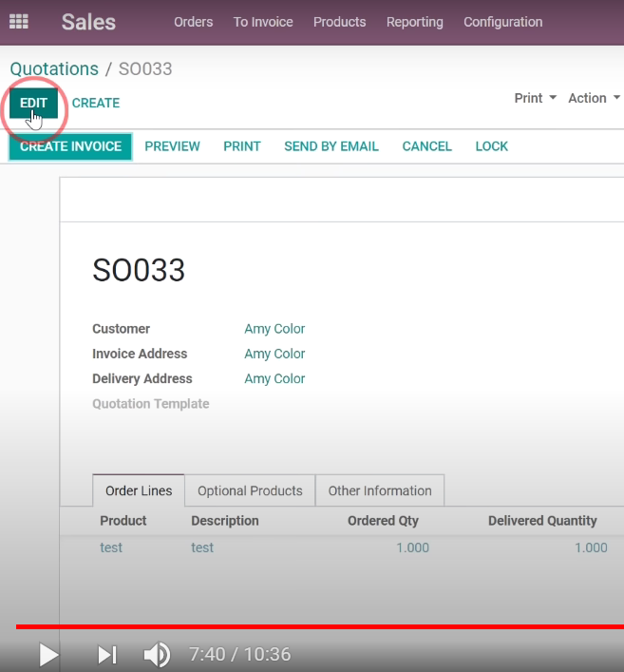The image size is (624, 672).
Task: Open the Configuration menu
Action: (x=502, y=22)
